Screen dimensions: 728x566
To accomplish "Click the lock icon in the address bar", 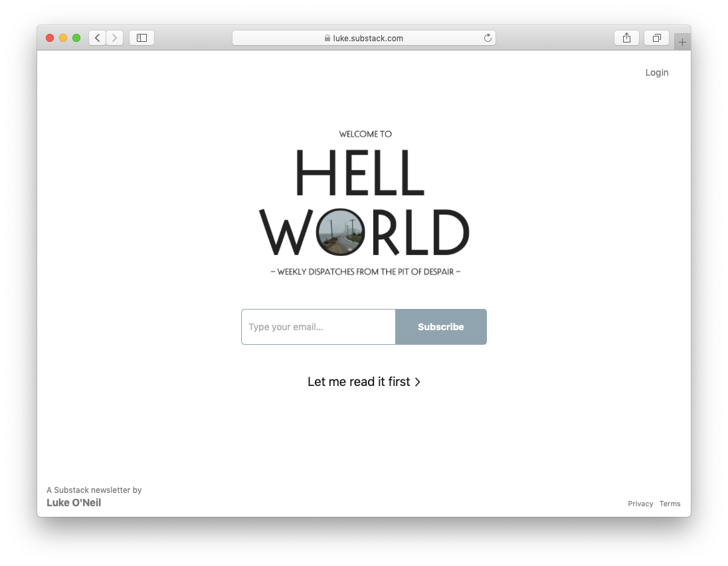I will pyautogui.click(x=327, y=38).
